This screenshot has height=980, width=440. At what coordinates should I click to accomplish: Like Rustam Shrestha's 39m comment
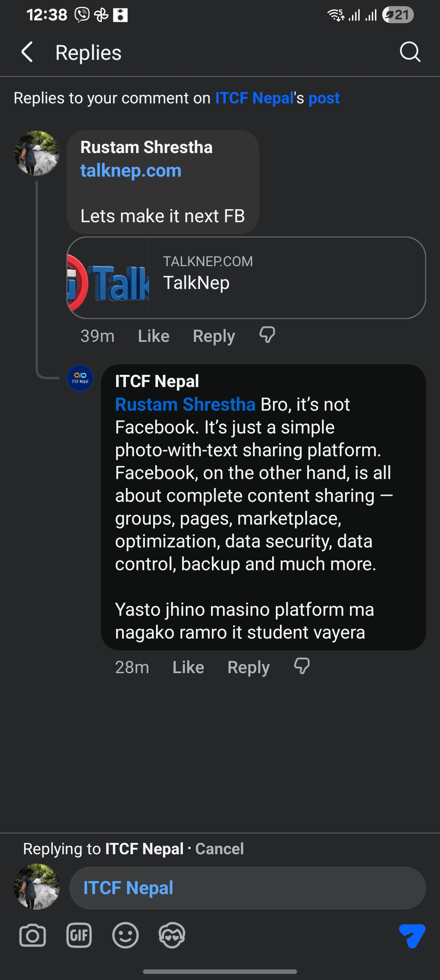coord(154,336)
